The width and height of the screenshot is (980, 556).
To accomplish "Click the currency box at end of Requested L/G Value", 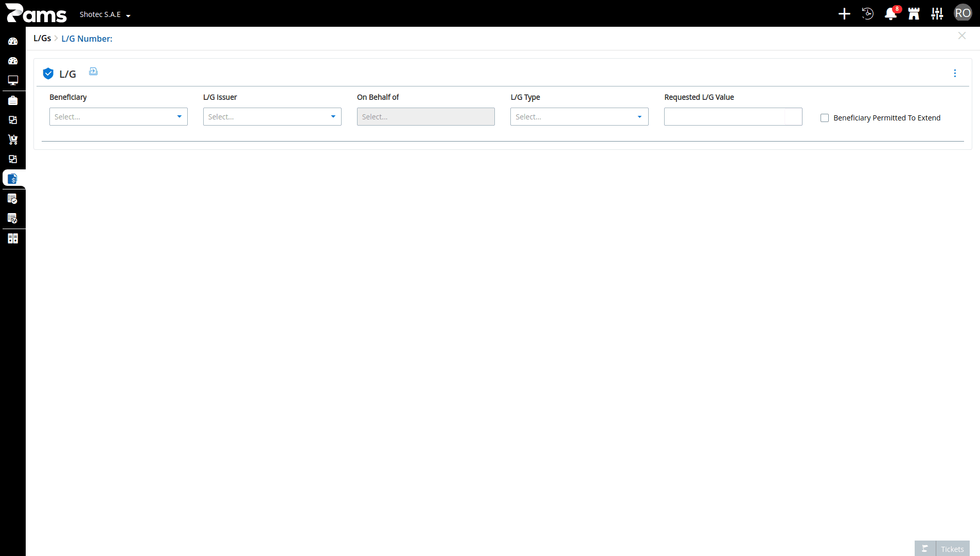I will (794, 117).
